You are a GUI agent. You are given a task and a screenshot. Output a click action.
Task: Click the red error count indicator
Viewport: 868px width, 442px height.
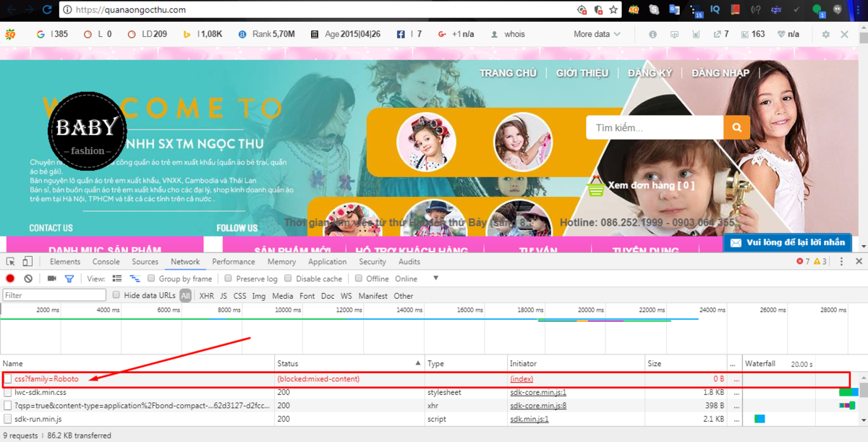pyautogui.click(x=804, y=262)
